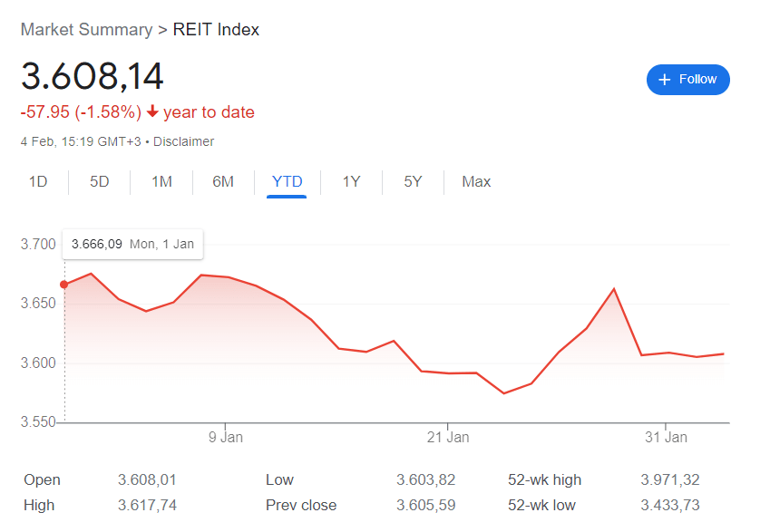
Task: Click the 3.666,09 tooltip on chart
Action: click(x=132, y=244)
